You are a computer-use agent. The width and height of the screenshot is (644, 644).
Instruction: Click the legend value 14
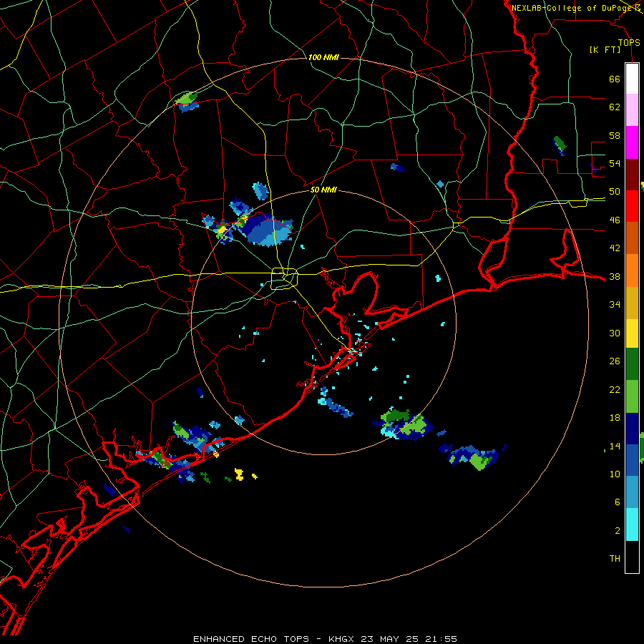click(615, 446)
